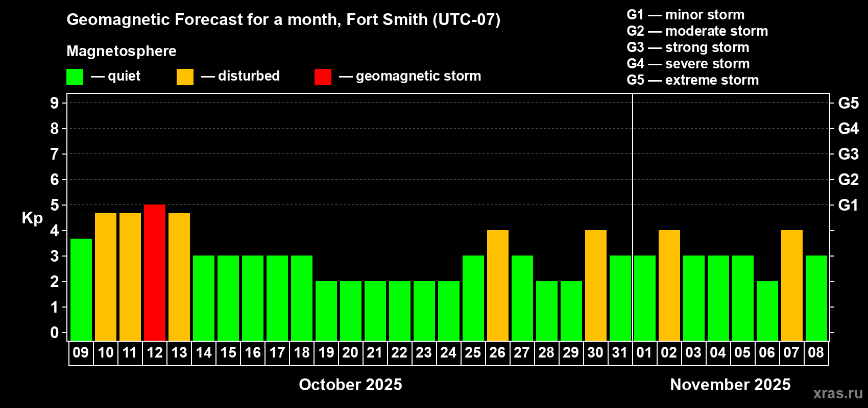Click the G5 storm level label on right axis
The image size is (868, 408).
click(848, 103)
